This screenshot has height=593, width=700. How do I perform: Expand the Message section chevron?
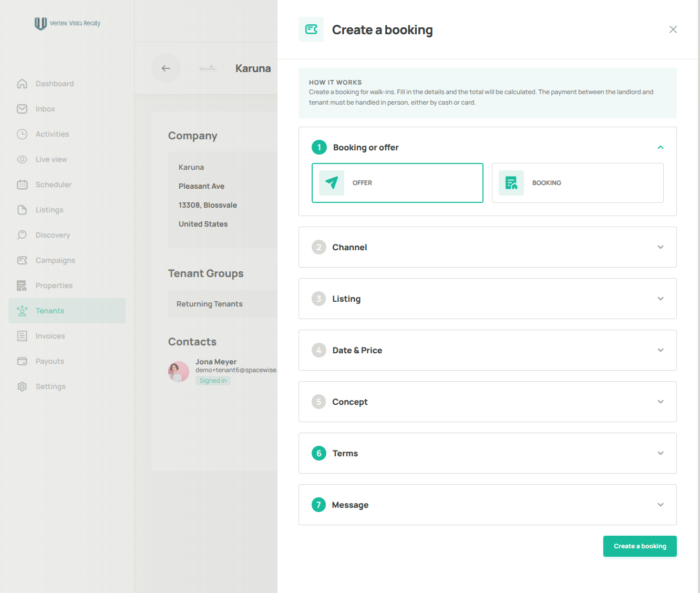[x=661, y=505]
